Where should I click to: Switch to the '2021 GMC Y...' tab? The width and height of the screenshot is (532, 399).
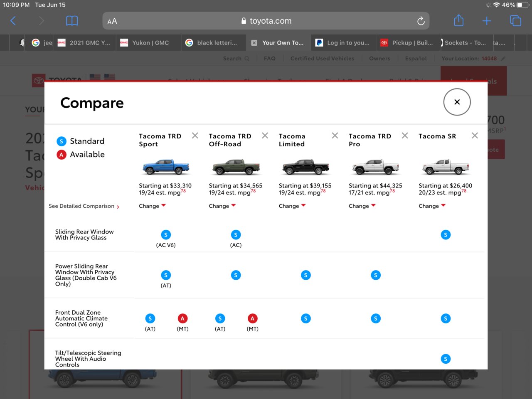(84, 43)
